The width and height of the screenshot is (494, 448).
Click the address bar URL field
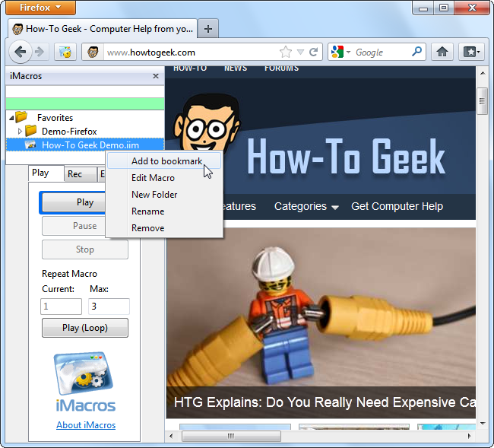click(x=191, y=52)
